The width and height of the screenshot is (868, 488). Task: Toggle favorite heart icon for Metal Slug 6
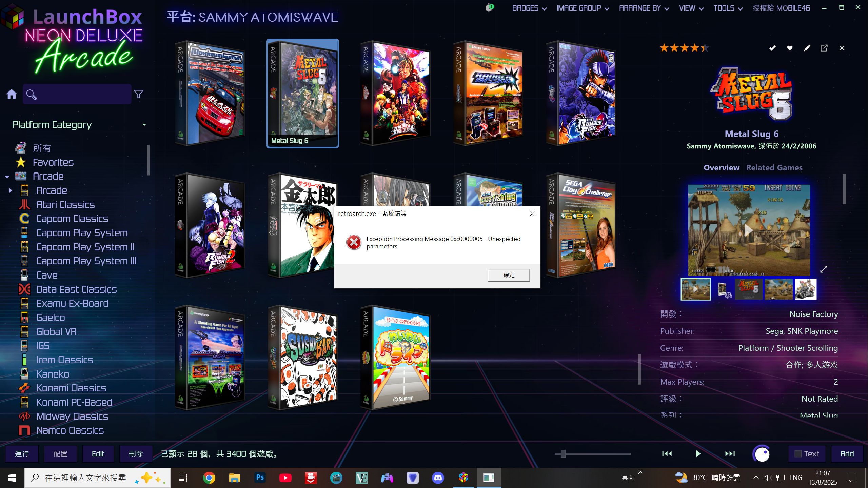(x=790, y=48)
